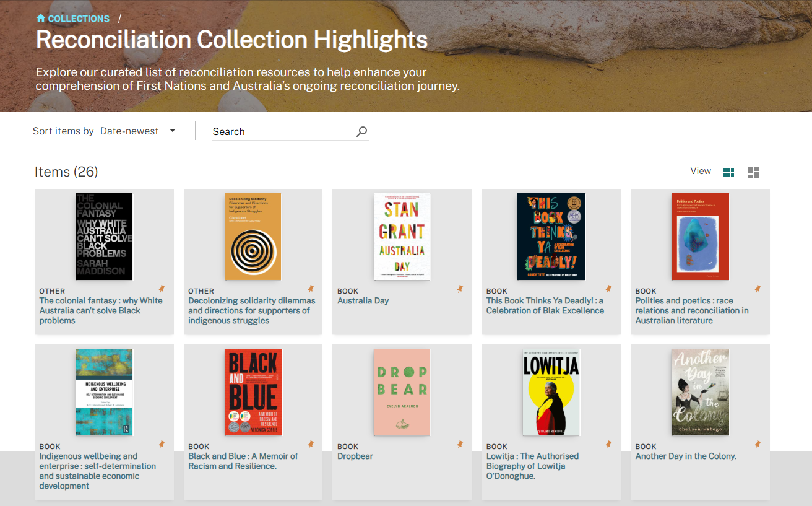Open This Book Thinks Ya Deadly! title link
Screen dimensions: 812x506
(545, 305)
